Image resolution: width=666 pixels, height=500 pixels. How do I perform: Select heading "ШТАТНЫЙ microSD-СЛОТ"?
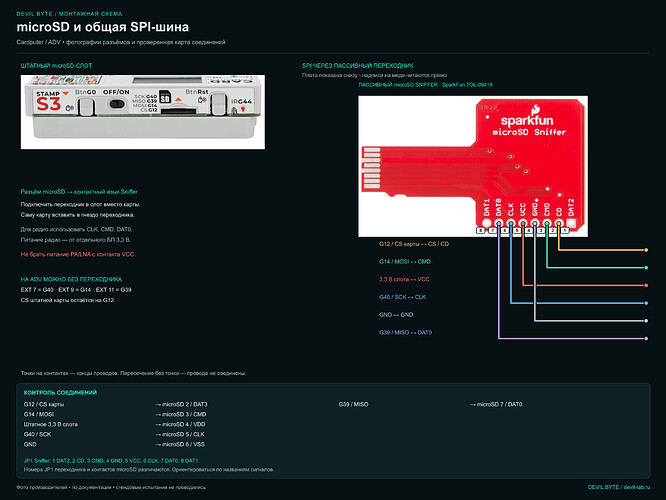tap(56, 66)
